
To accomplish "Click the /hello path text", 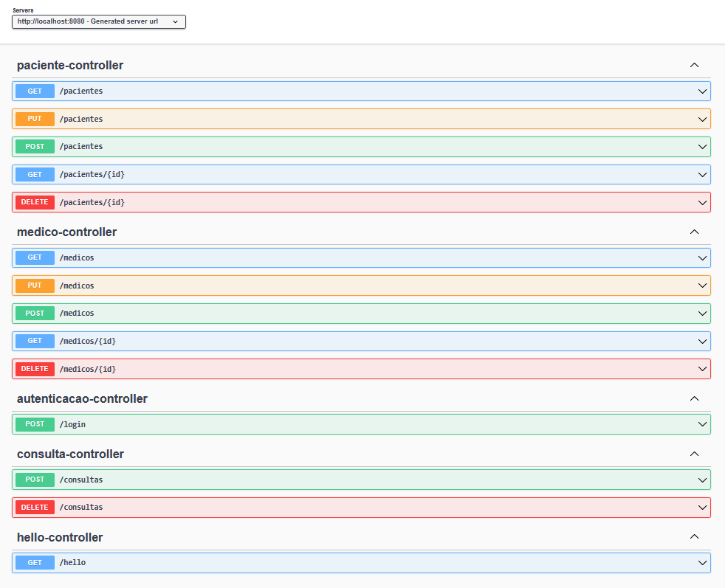I will pos(72,563).
